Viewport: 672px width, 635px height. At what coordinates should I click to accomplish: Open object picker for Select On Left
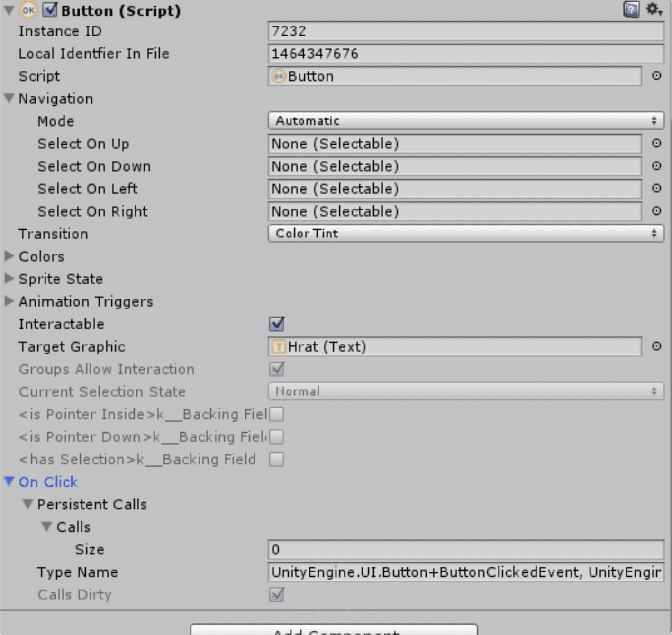point(656,188)
